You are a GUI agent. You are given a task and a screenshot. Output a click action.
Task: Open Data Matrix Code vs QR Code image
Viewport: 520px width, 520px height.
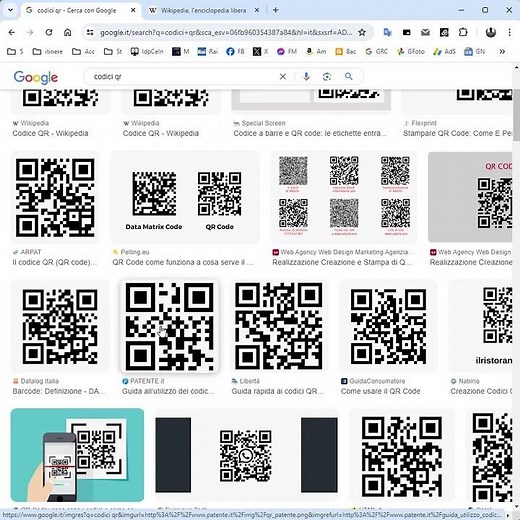(185, 197)
